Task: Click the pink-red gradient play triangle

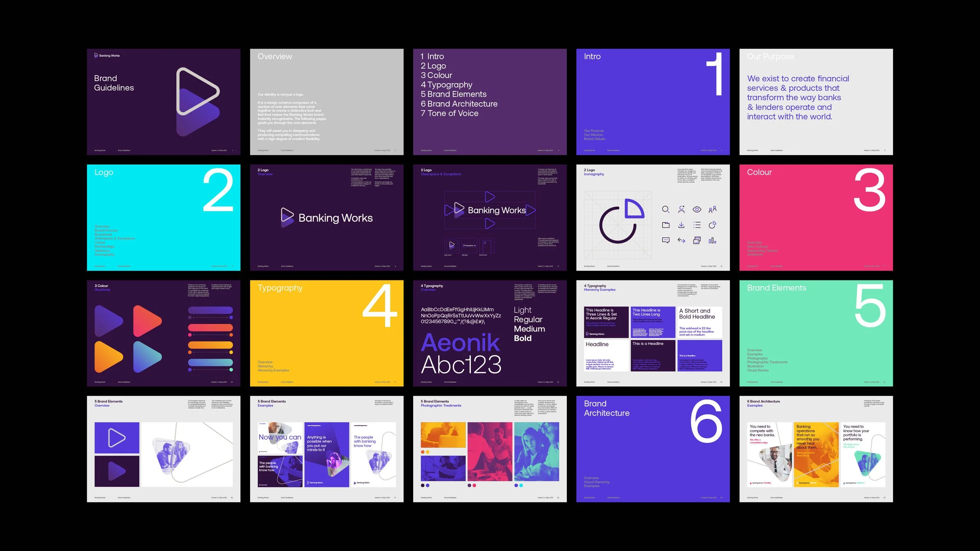Action: coord(147,321)
